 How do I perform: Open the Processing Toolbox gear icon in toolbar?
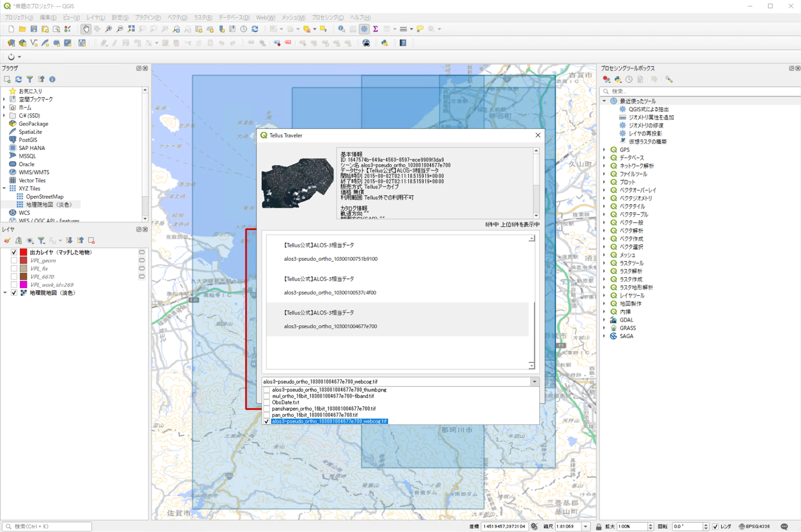tap(364, 29)
